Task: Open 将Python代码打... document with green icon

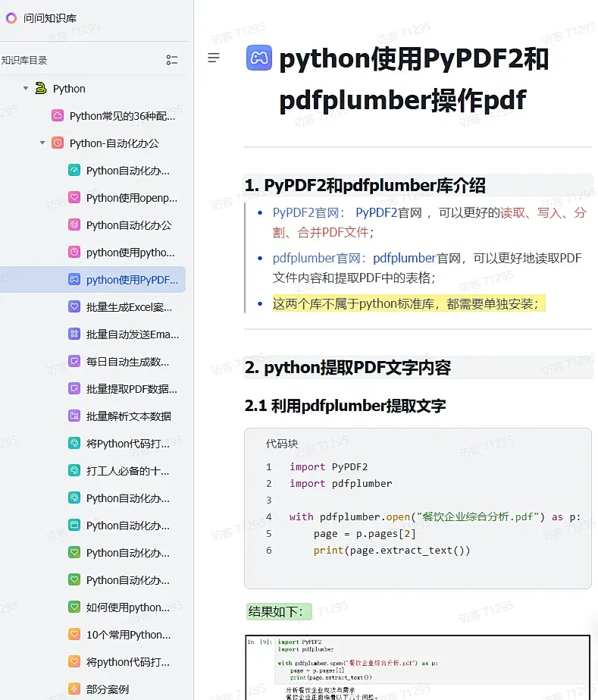Action: 127,444
